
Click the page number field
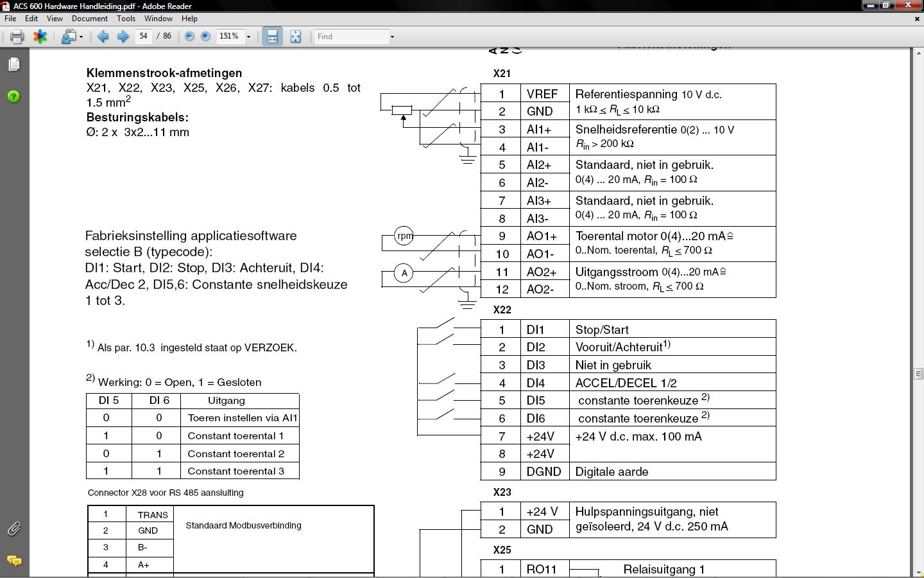[144, 37]
